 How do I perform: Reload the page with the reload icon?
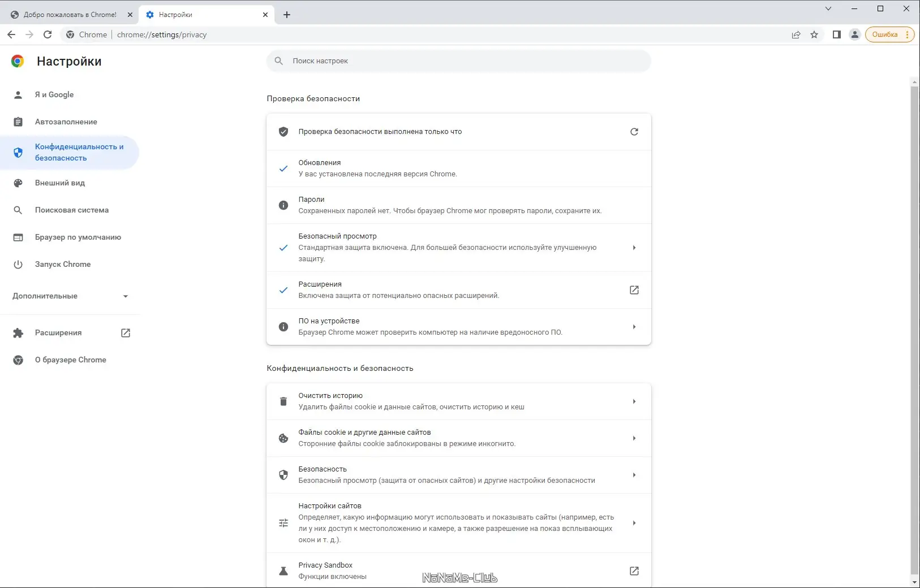(x=48, y=34)
